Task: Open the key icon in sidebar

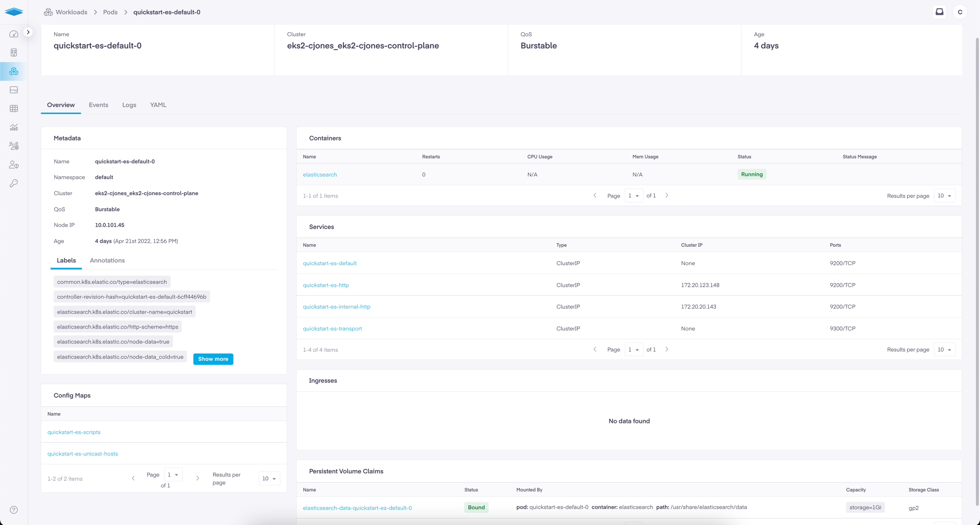Action: click(x=14, y=183)
